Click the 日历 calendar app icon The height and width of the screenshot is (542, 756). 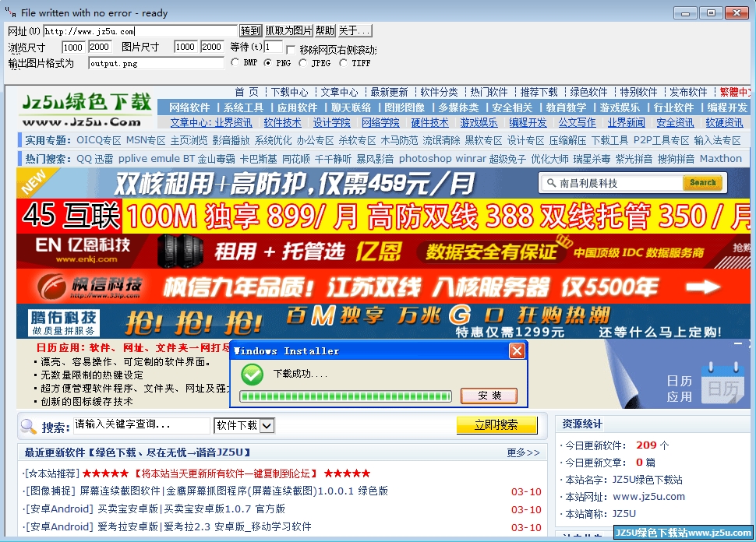723,383
